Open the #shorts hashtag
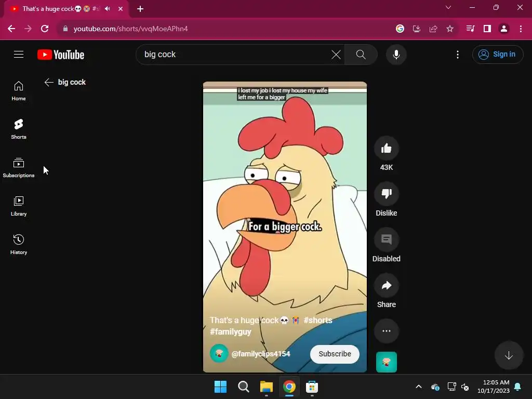Viewport: 532px width, 399px height. [318, 320]
